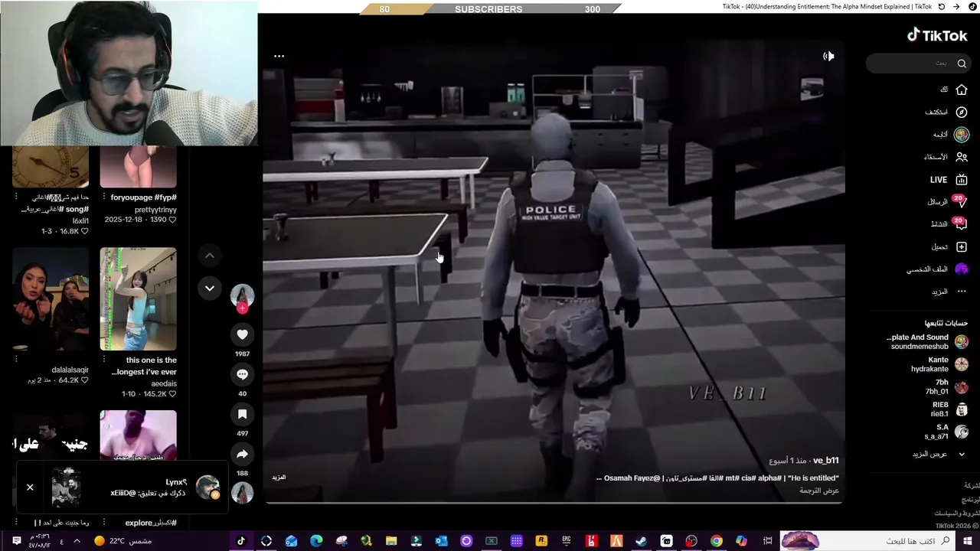Click عرض الترجمة to show translation

click(820, 491)
